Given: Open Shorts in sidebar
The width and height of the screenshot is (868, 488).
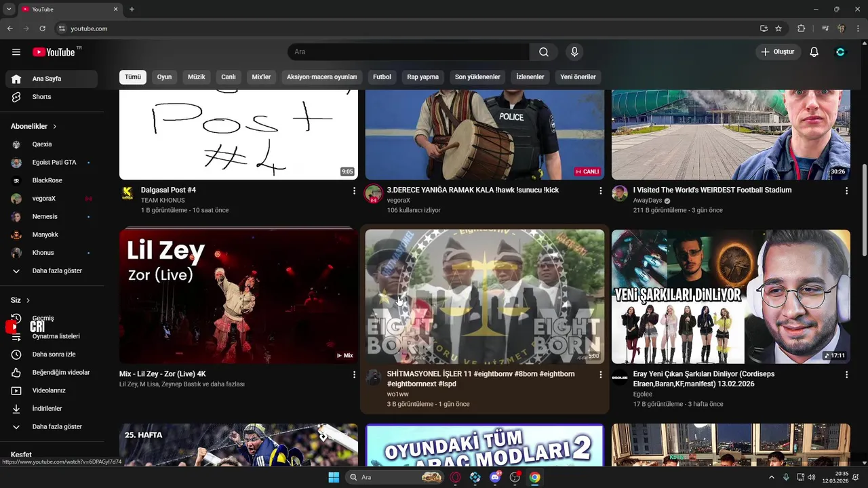Looking at the screenshot, I should pyautogui.click(x=52, y=97).
